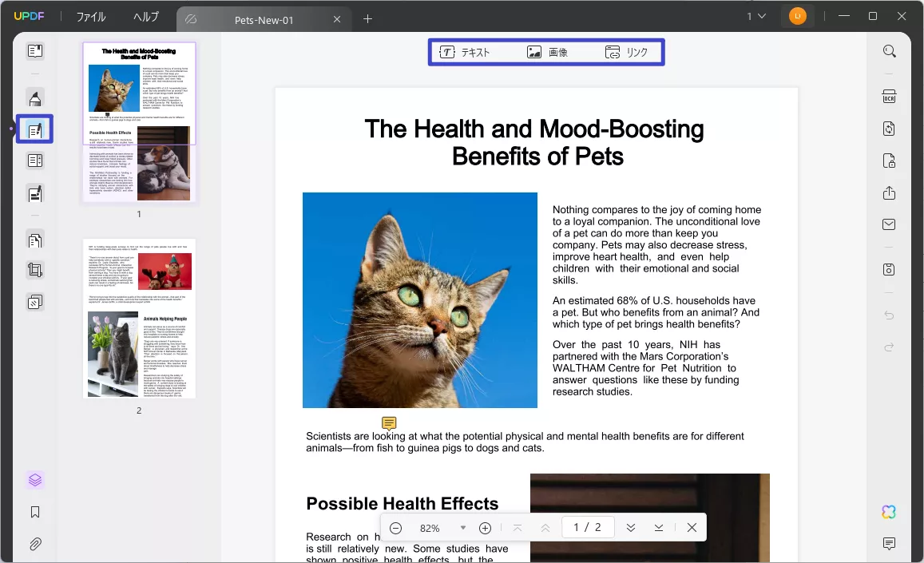Close the Pets-New-01 tab
Image resolution: width=924 pixels, height=563 pixels.
tap(337, 19)
